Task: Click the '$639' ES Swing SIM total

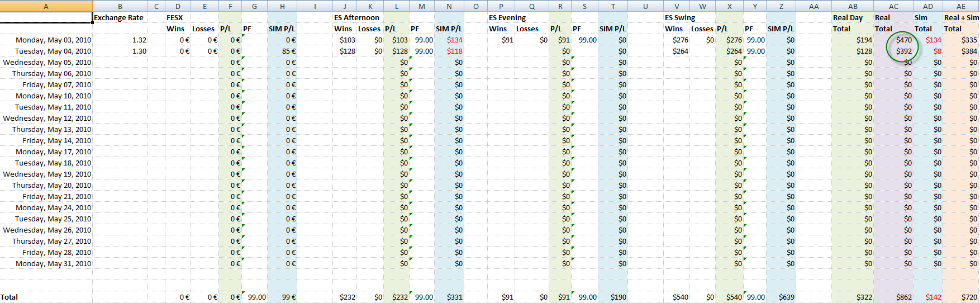Action: [781, 297]
